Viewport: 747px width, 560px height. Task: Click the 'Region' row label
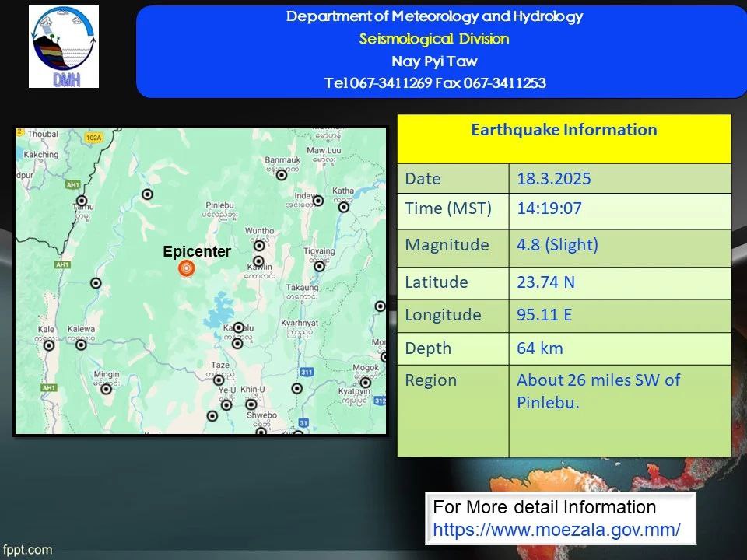430,380
